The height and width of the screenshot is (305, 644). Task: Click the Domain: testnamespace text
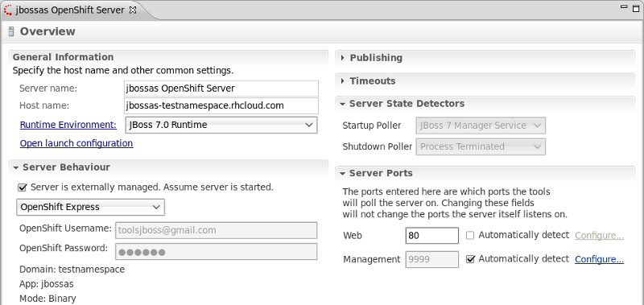click(x=72, y=270)
